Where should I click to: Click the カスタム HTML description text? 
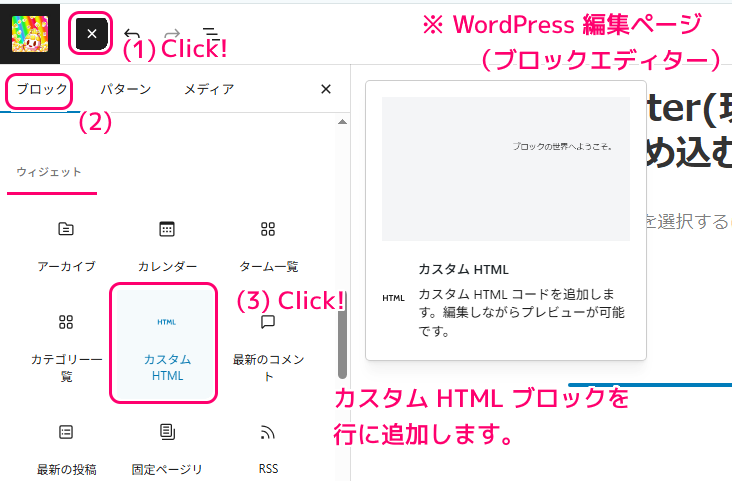point(521,312)
